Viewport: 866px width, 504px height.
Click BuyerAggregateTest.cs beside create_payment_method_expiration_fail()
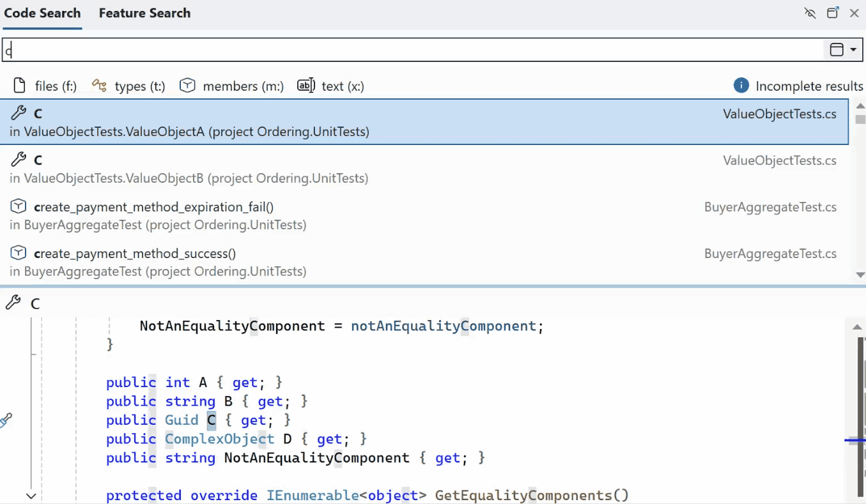770,207
